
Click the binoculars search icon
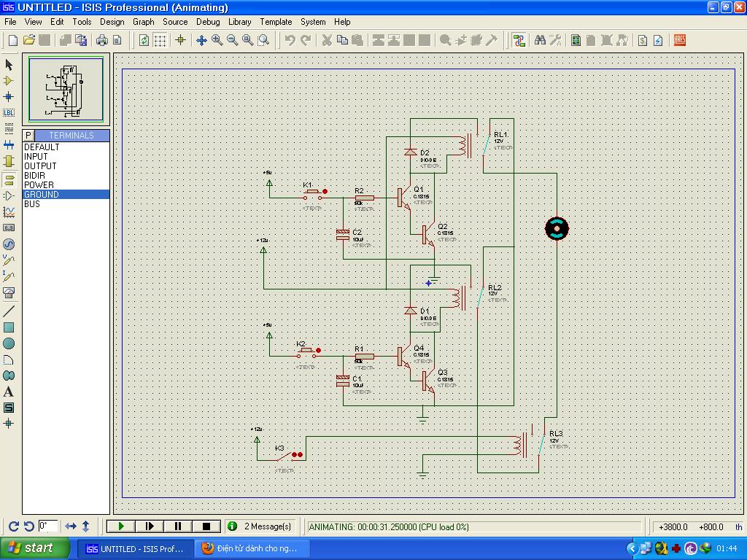coord(540,41)
